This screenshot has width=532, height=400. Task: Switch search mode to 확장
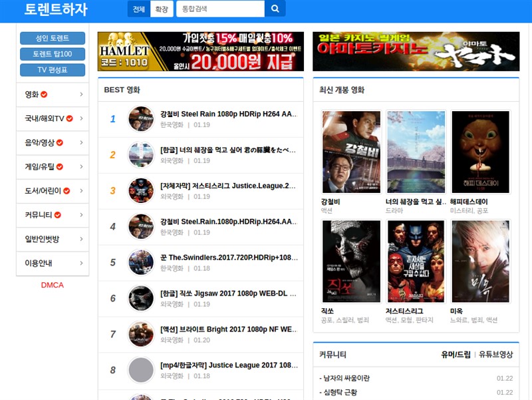162,9
